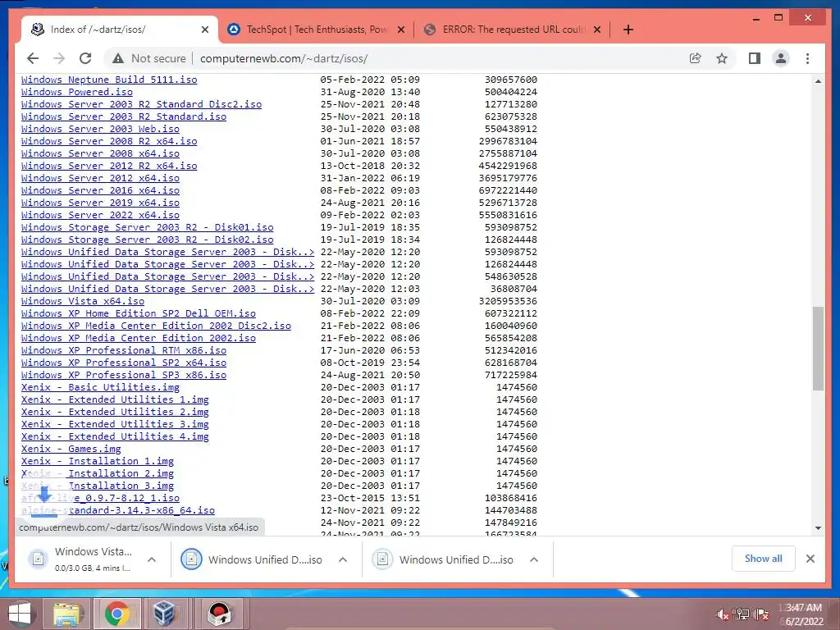Click Show all downloads
The width and height of the screenshot is (840, 630).
coord(764,559)
